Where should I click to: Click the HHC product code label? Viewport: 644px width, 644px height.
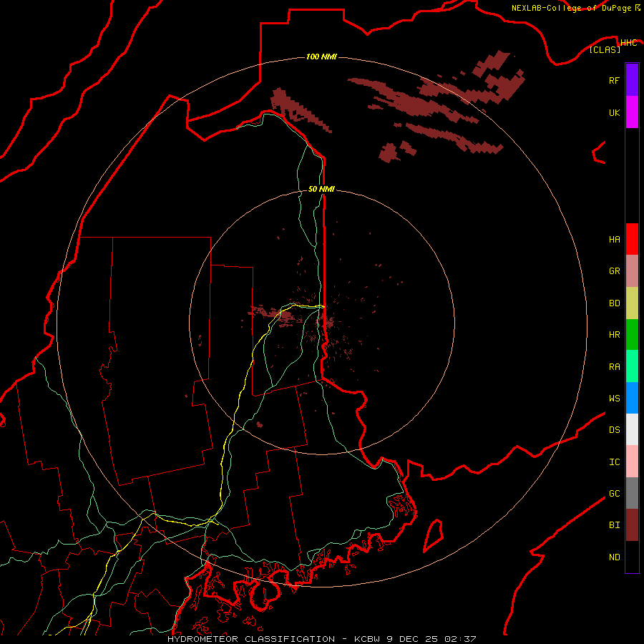point(628,43)
